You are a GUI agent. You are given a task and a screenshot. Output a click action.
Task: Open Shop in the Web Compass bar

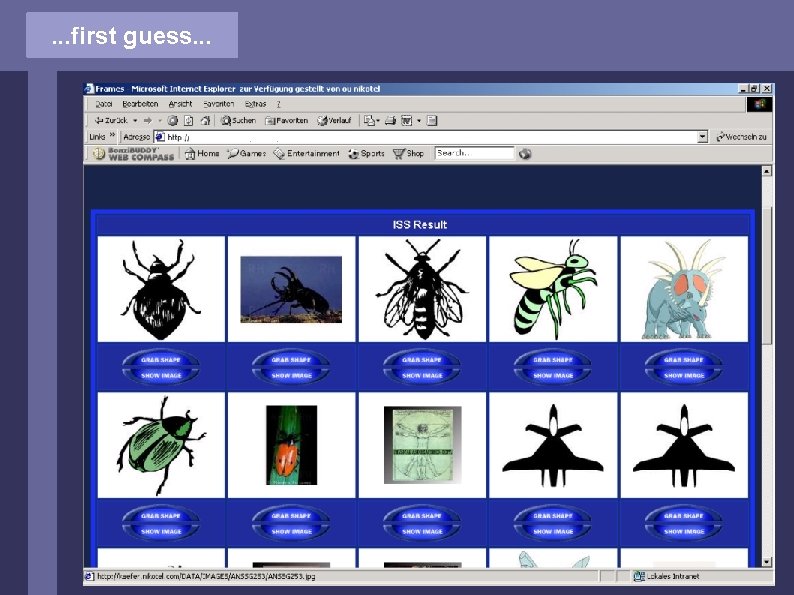[408, 153]
